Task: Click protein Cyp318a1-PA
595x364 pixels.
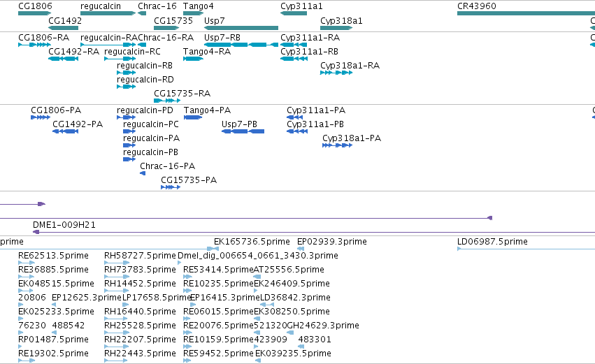Action: [352, 138]
